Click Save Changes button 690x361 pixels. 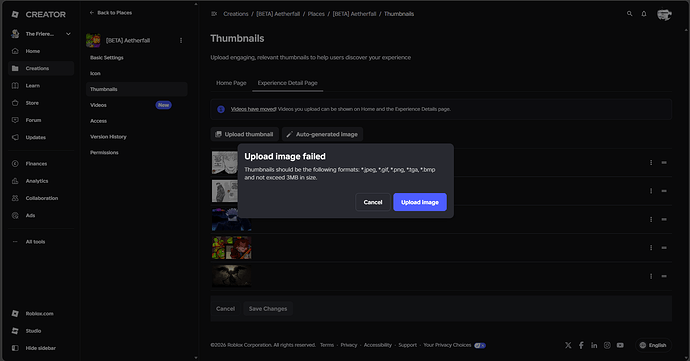(268, 309)
